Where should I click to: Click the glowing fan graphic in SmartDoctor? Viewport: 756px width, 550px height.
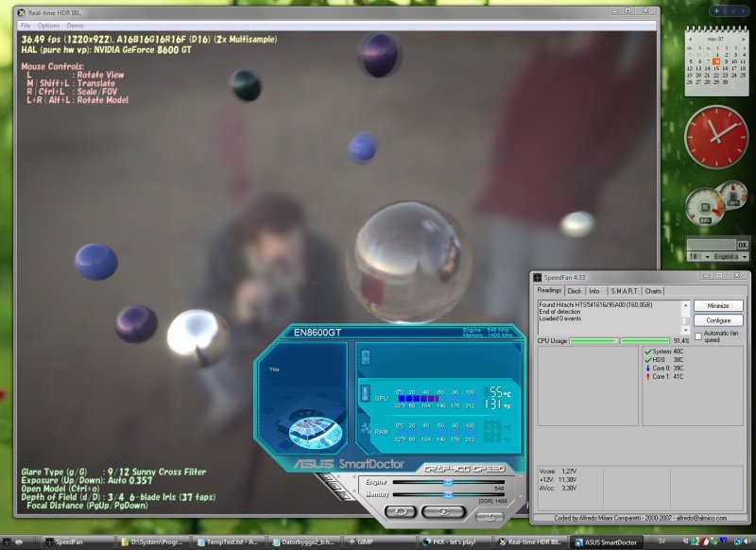pyautogui.click(x=316, y=431)
